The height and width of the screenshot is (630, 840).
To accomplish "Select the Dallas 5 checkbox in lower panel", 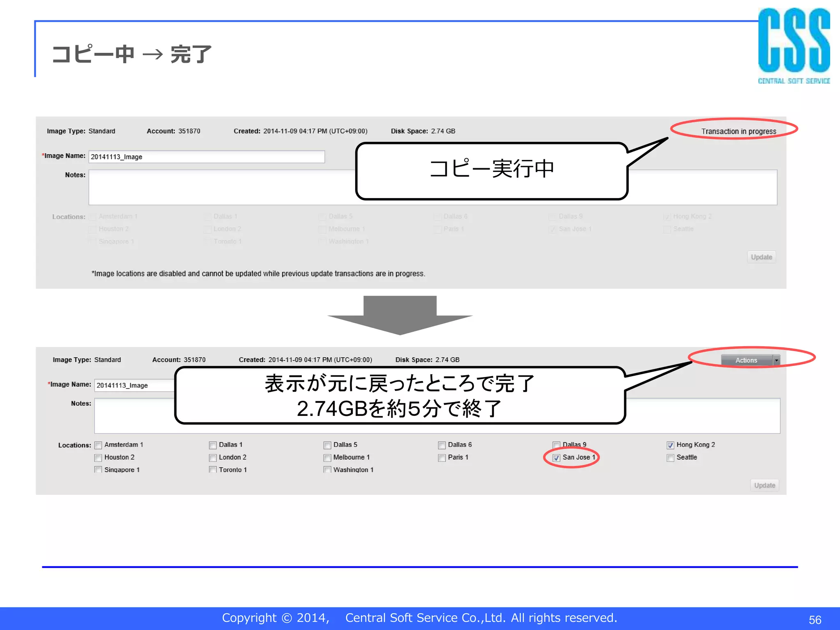I will click(x=327, y=445).
